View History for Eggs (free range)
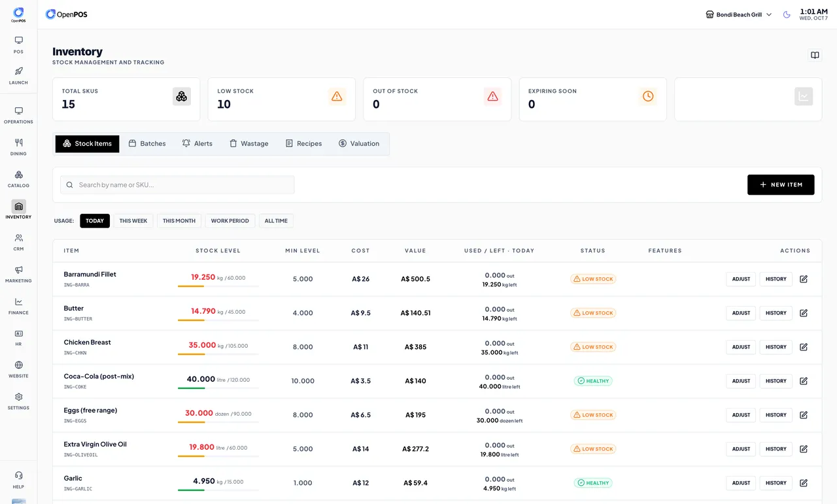 pyautogui.click(x=776, y=415)
